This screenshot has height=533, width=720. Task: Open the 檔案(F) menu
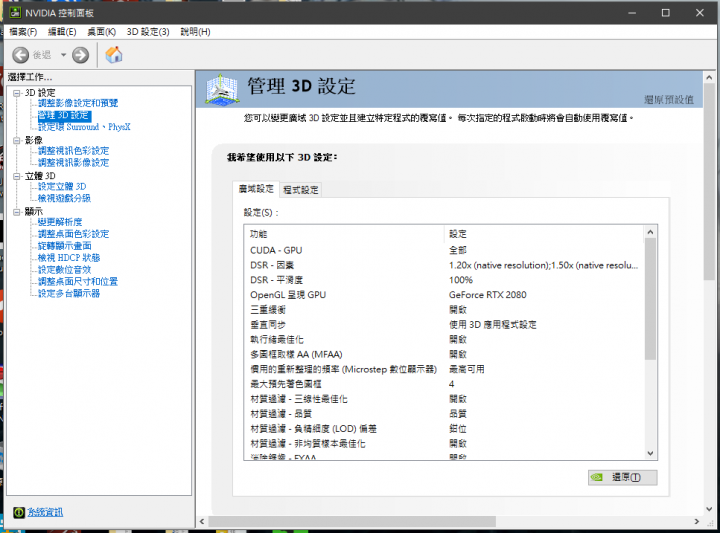[23, 32]
